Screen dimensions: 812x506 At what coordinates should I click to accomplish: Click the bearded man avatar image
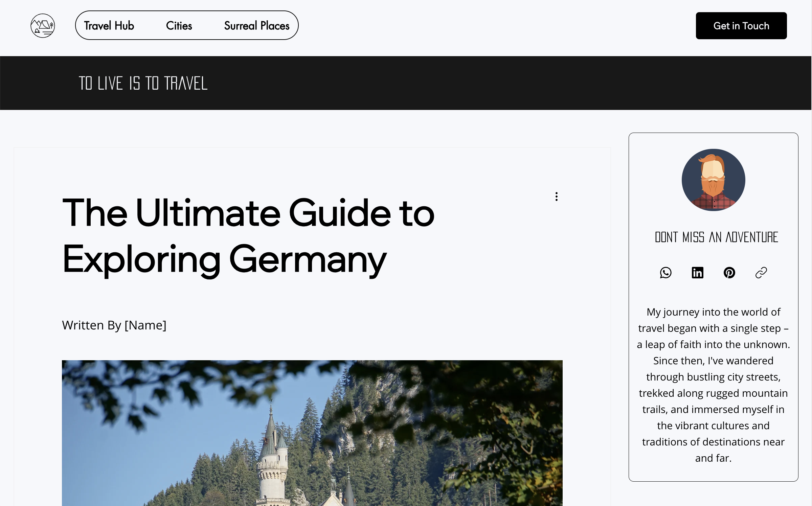click(713, 180)
